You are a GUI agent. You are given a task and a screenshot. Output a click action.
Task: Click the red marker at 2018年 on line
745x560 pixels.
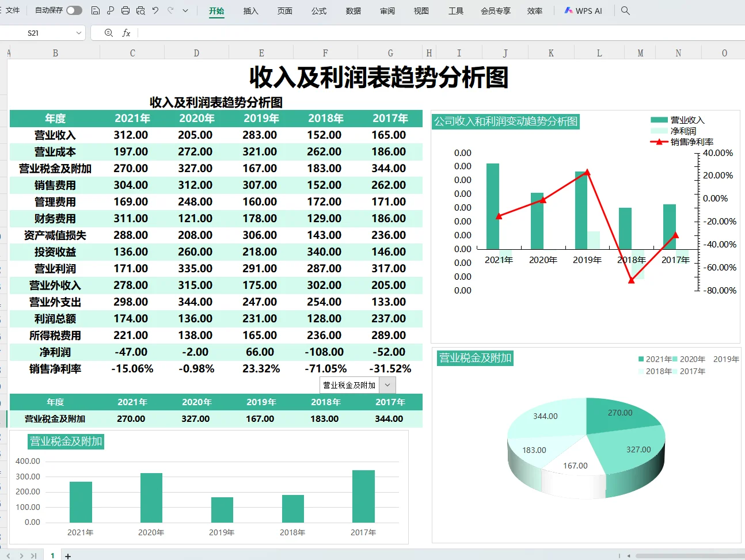coord(631,280)
